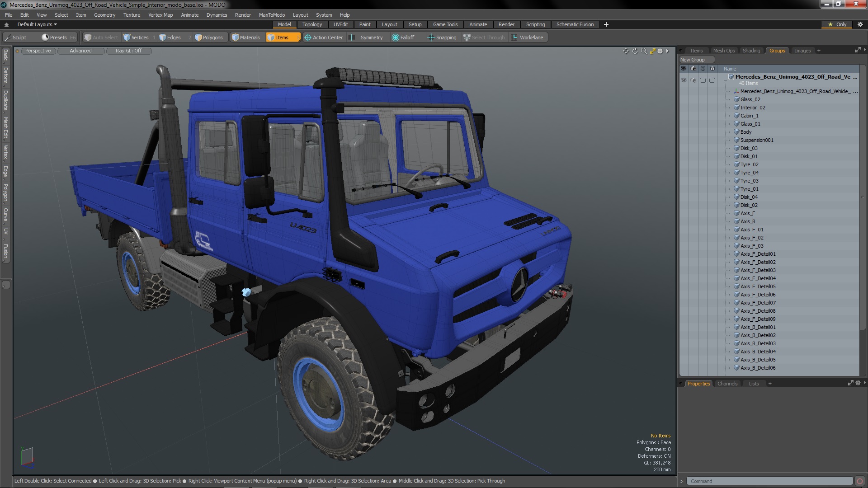Click the Command input field
868x488 pixels.
tap(769, 481)
